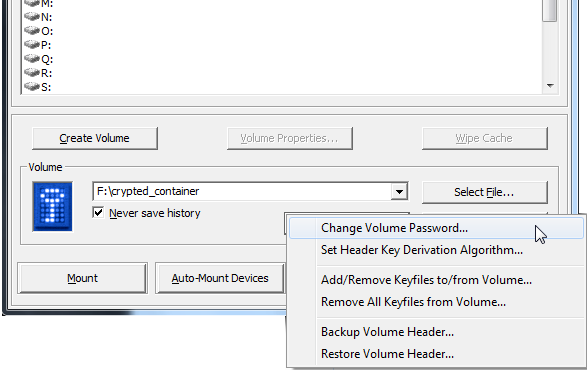Select the Q: drive icon
This screenshot has width=588, height=370.
point(32,58)
